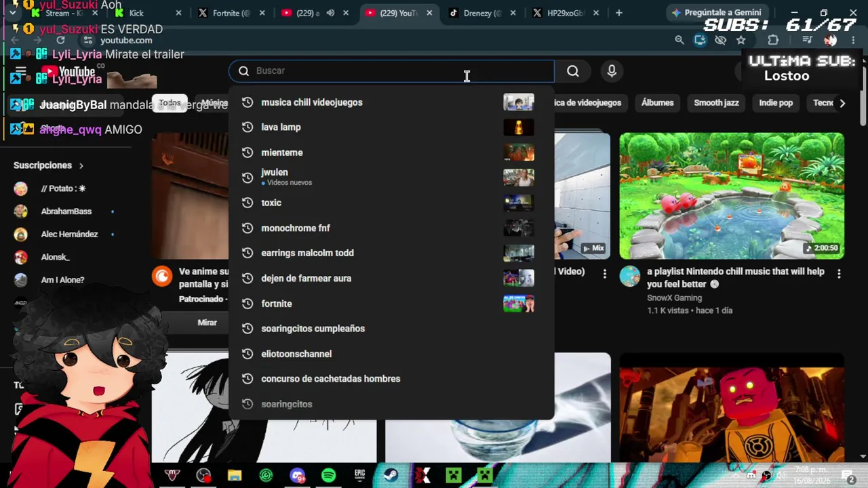The height and width of the screenshot is (488, 868).
Task: Select suggestion "toxic"
Action: [391, 203]
